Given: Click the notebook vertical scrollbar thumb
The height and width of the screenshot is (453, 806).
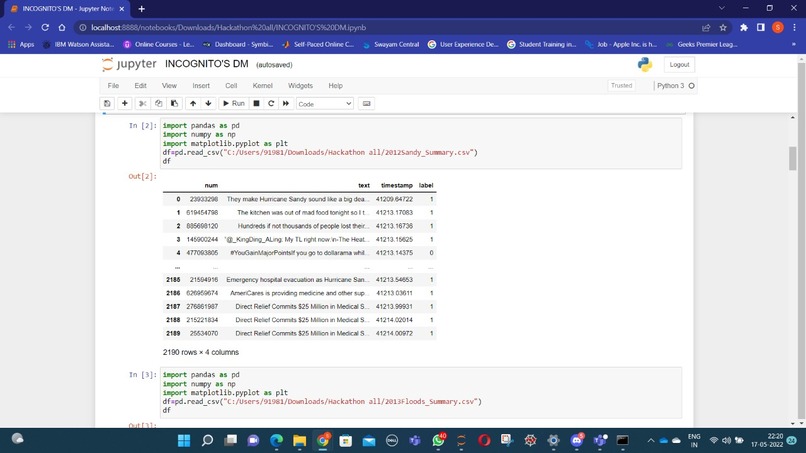Looking at the screenshot, I should [793, 158].
